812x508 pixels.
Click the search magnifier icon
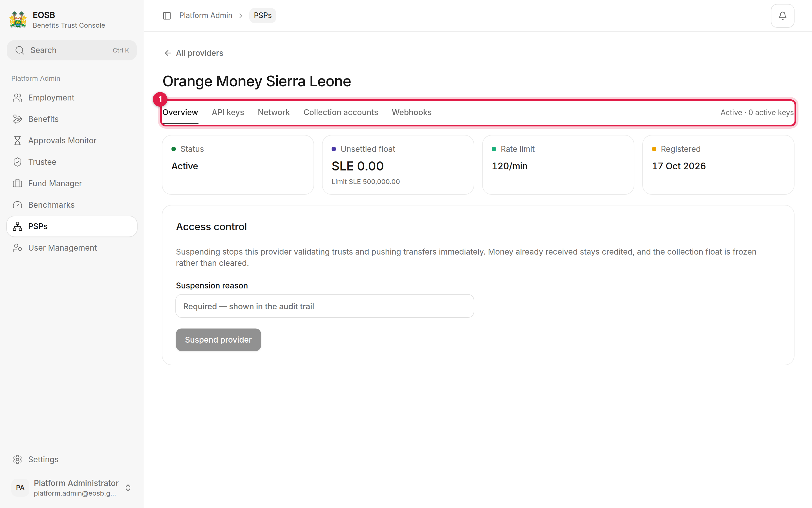[x=20, y=51]
